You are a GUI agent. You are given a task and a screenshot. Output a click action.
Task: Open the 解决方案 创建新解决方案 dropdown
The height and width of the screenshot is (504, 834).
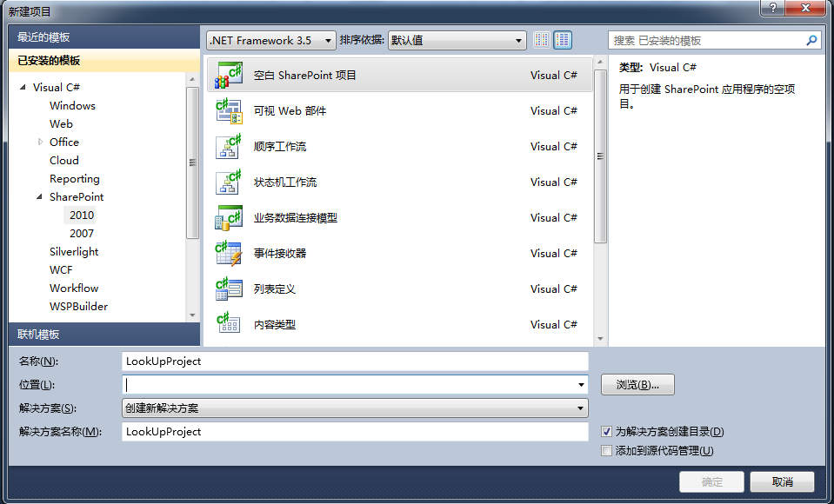click(x=355, y=408)
